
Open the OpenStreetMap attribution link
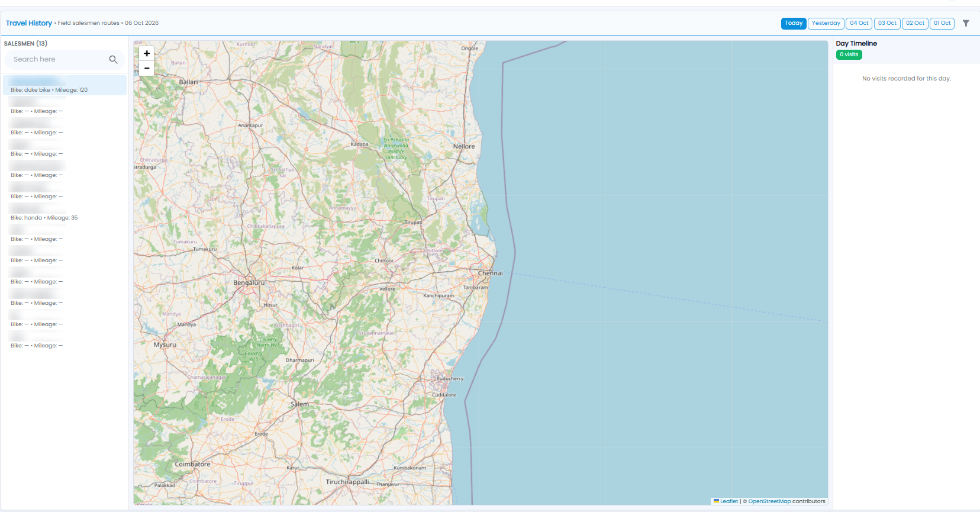pos(769,501)
